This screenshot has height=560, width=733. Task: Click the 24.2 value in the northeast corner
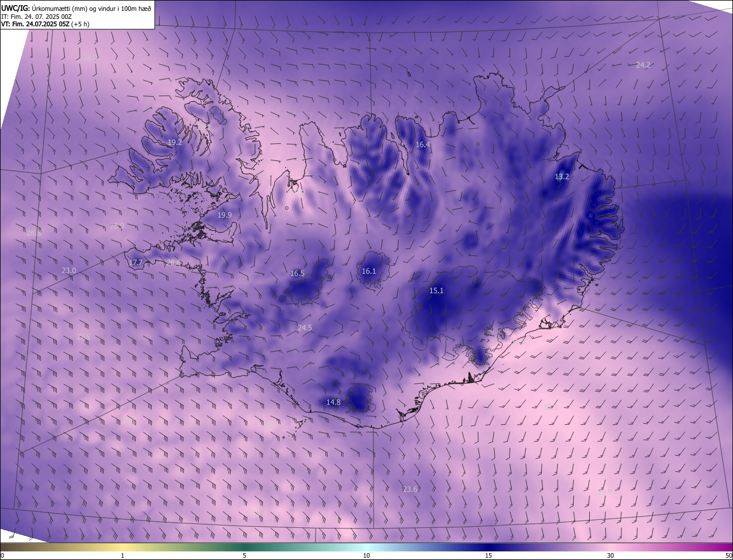click(643, 65)
